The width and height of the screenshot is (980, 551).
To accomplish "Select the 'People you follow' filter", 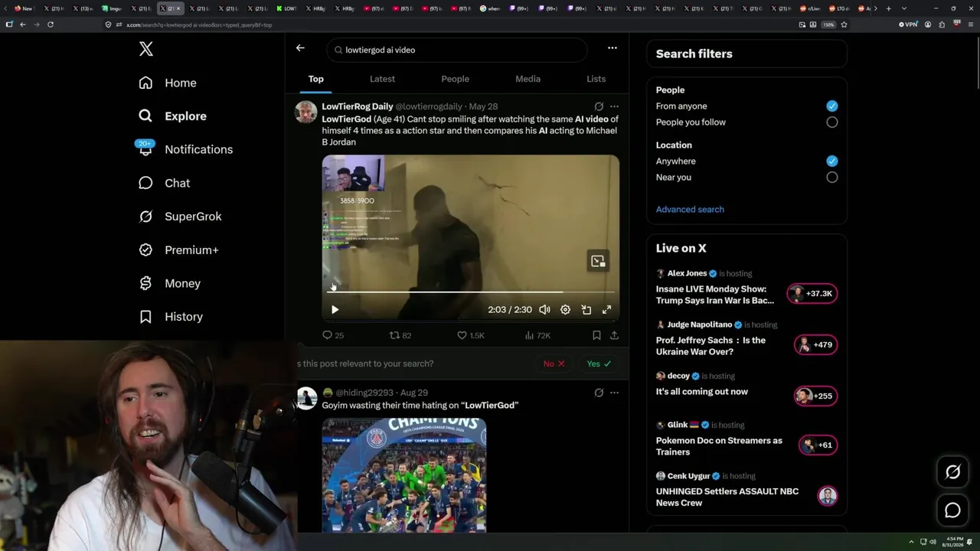I will (x=832, y=122).
